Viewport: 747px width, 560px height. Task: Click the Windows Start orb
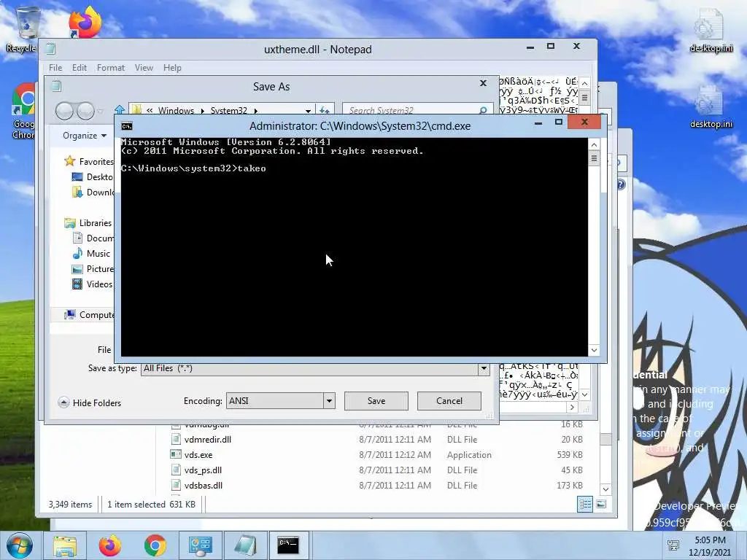(x=19, y=545)
